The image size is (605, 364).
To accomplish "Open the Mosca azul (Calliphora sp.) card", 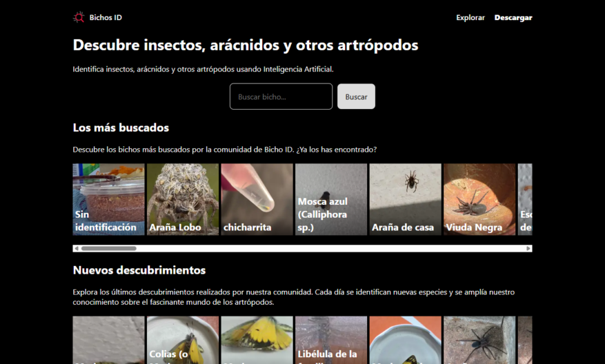I will tap(331, 199).
